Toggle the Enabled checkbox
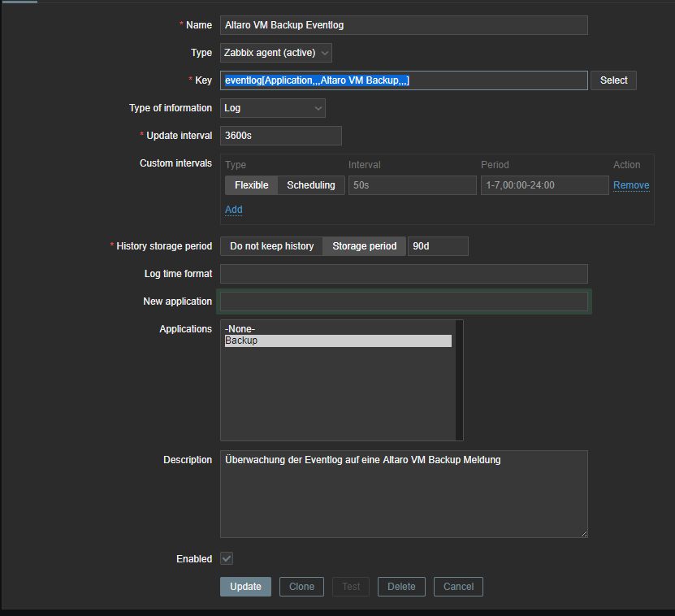Image resolution: width=675 pixels, height=616 pixels. [227, 559]
